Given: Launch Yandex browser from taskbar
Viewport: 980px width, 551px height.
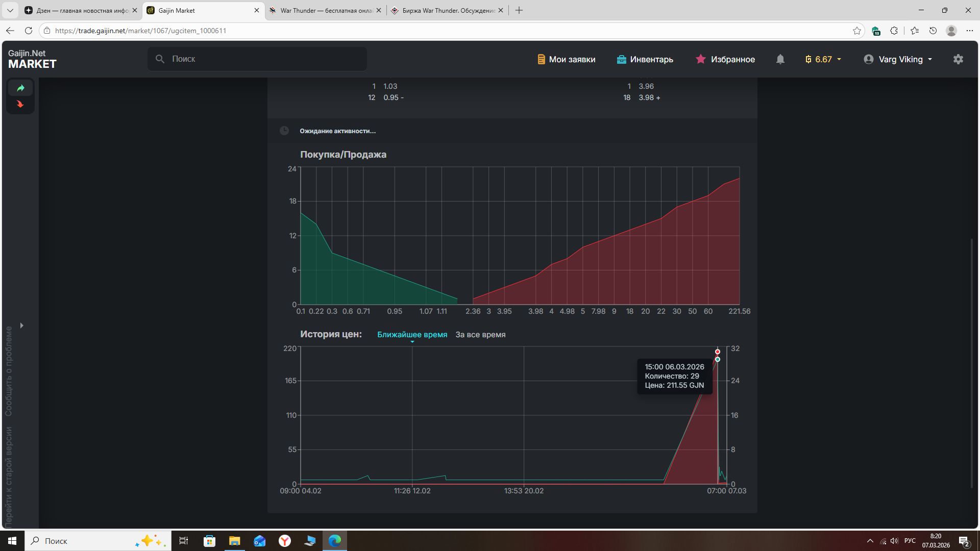Looking at the screenshot, I should (x=285, y=541).
